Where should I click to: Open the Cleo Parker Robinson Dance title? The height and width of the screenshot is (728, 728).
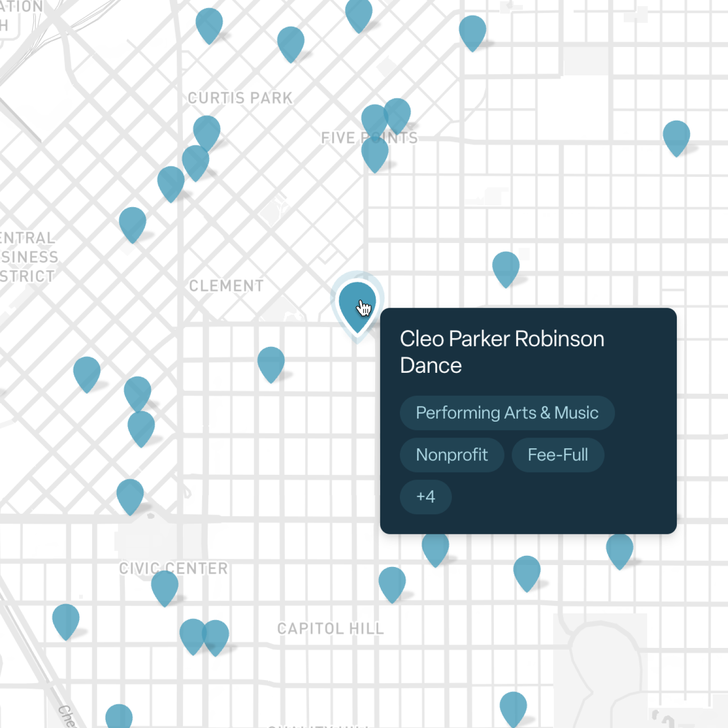click(502, 352)
